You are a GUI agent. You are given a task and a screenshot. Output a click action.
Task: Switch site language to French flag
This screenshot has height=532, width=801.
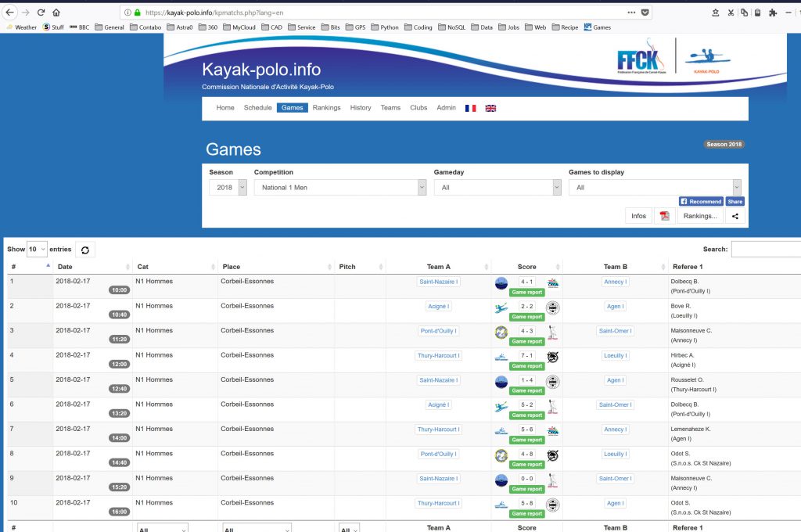(x=470, y=108)
